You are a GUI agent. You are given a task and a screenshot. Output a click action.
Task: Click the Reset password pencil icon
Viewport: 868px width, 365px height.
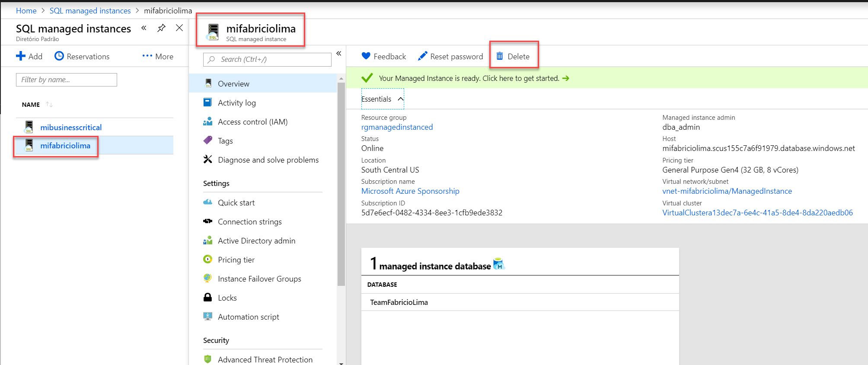422,56
